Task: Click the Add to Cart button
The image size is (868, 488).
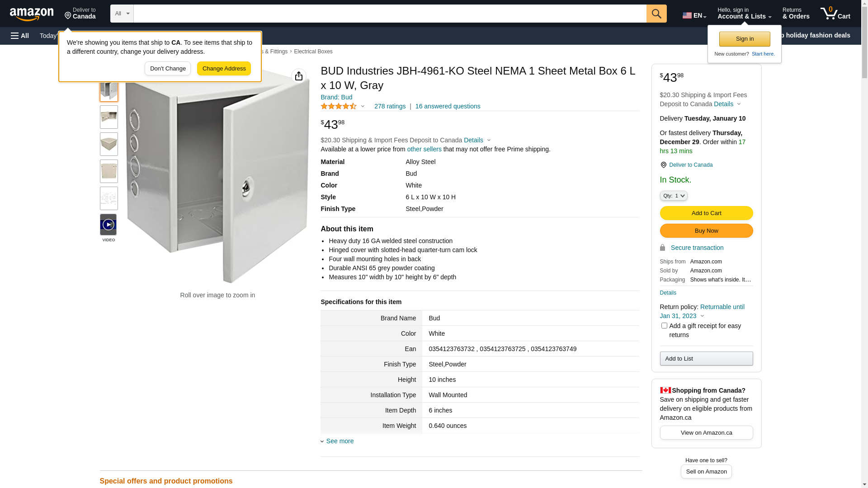Action: click(706, 213)
